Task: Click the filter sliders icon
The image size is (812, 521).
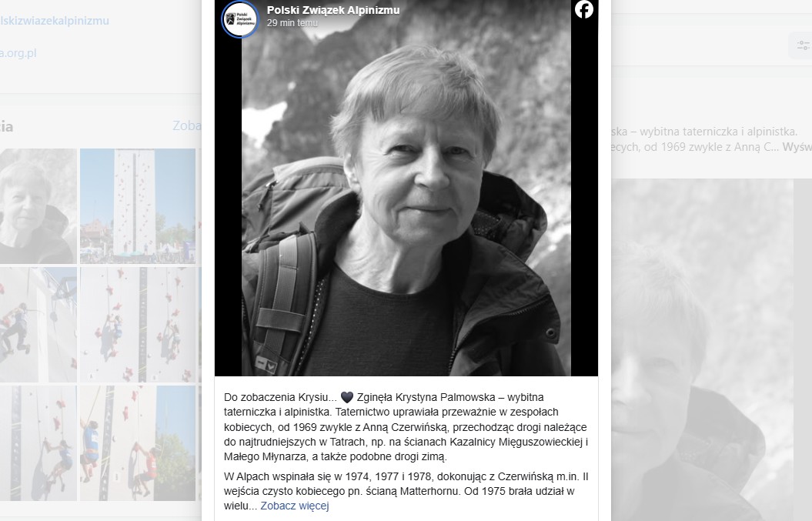Action: pos(803,45)
